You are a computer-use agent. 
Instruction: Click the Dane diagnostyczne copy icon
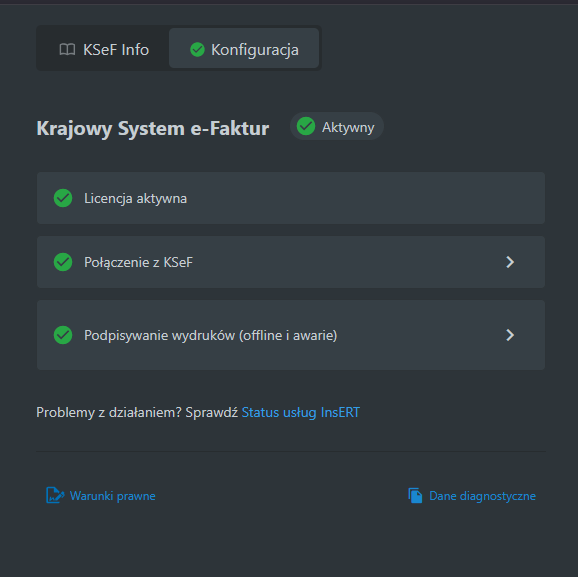click(x=415, y=495)
